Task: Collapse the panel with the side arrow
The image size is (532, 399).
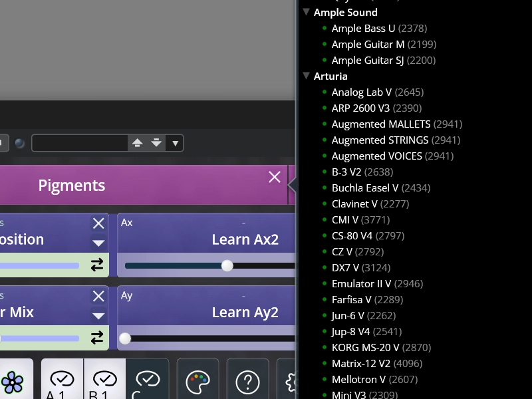Action: [292, 186]
